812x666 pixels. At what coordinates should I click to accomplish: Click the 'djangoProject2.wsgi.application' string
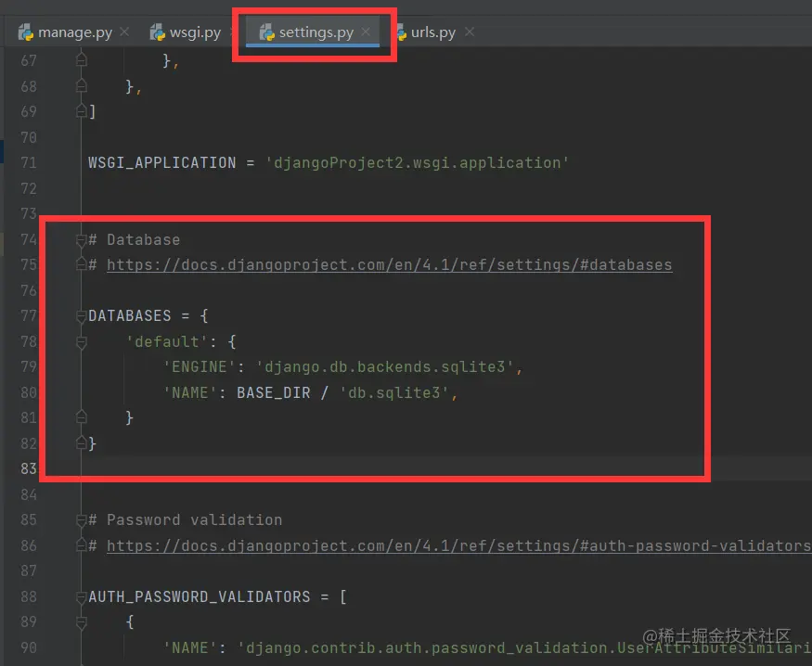pos(418,163)
